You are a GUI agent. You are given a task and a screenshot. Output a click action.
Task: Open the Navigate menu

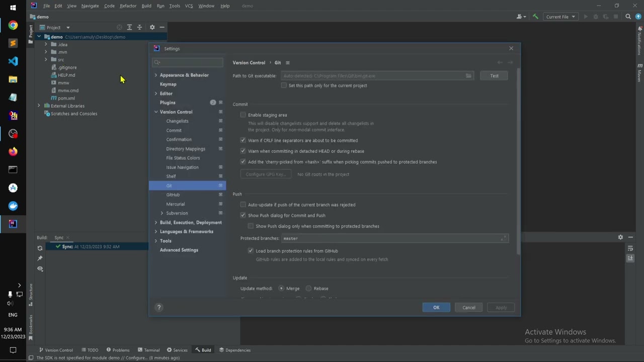coord(90,6)
